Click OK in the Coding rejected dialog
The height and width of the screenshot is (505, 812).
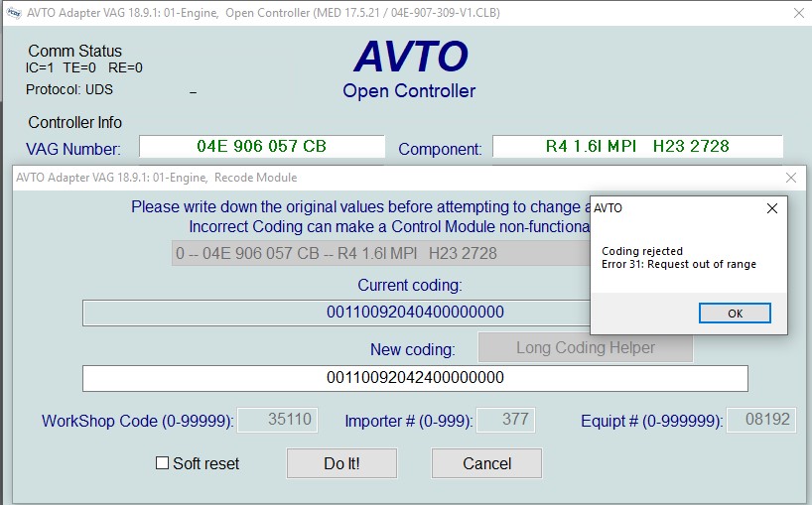coord(735,314)
